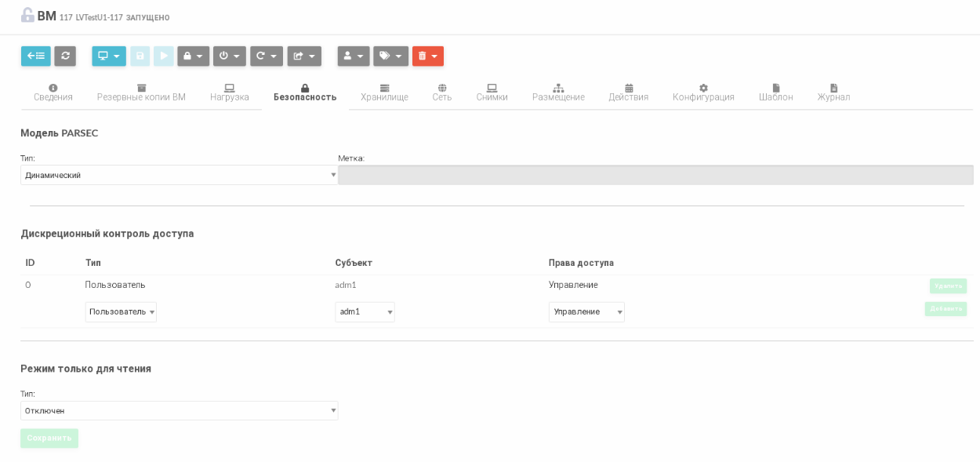Open the Снимки tab

pos(492,93)
